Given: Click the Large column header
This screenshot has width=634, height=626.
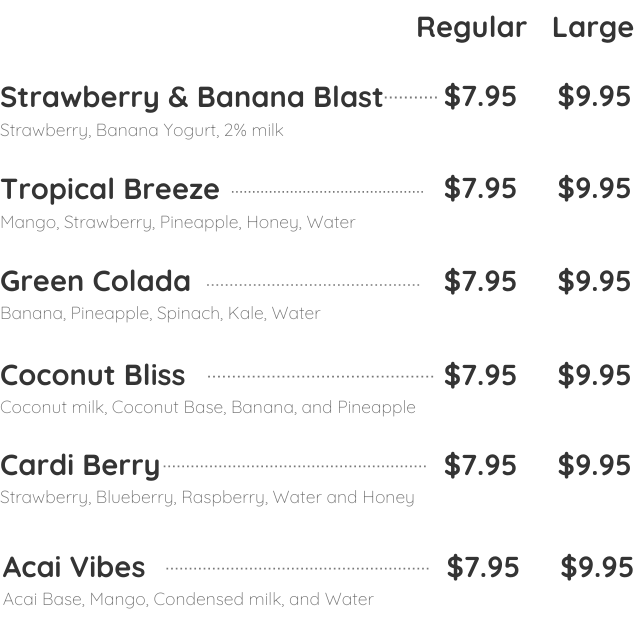Looking at the screenshot, I should 592,28.
